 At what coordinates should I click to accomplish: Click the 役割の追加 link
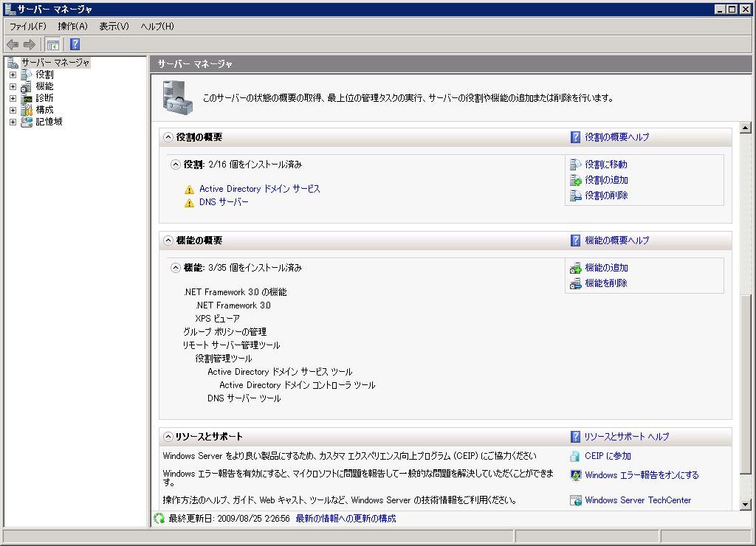coord(606,180)
